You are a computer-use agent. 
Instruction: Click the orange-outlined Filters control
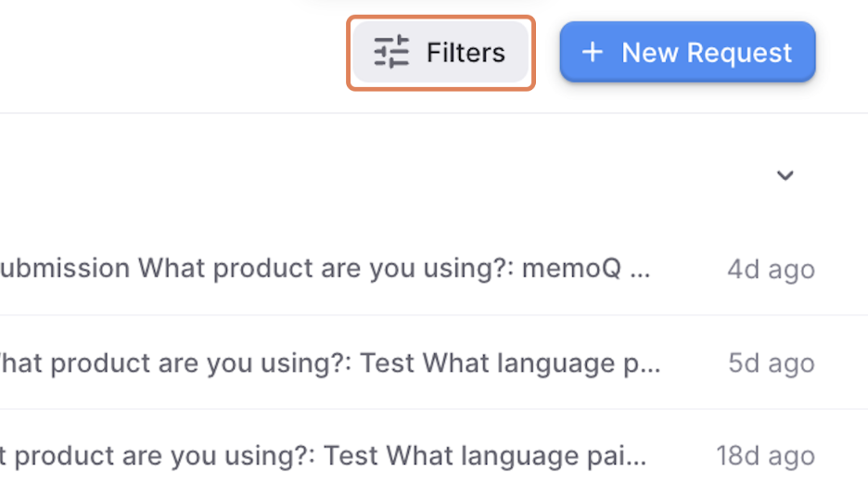(440, 53)
